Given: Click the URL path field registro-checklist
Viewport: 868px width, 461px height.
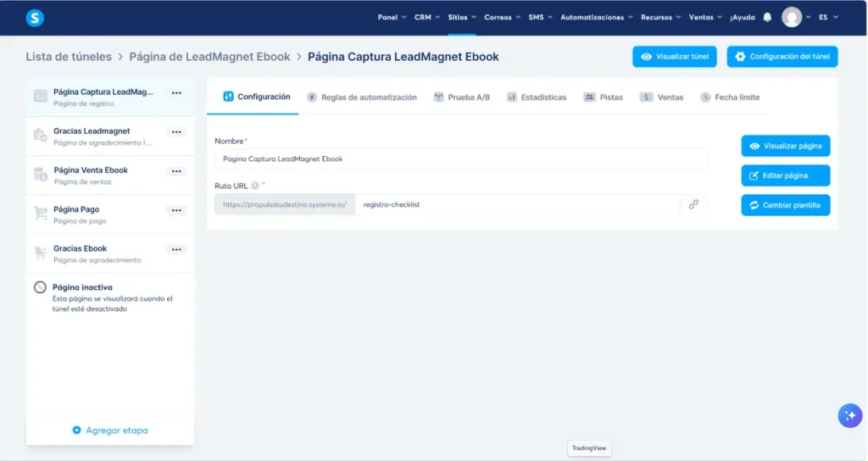Looking at the screenshot, I should click(517, 205).
